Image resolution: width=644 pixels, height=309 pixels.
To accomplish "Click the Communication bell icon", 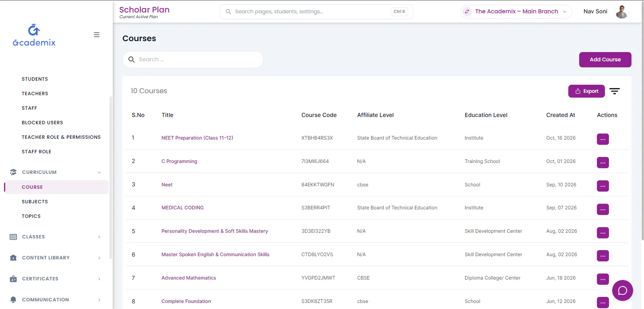I will point(13,300).
